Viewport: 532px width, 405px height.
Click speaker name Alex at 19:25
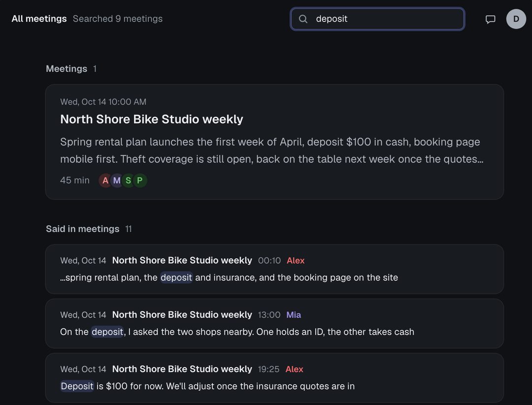tap(294, 369)
